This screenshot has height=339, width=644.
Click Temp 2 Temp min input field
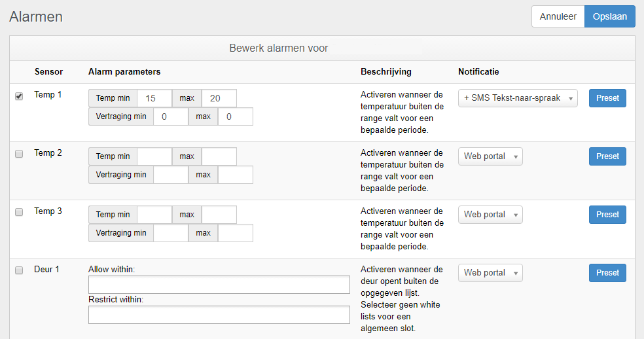click(154, 156)
